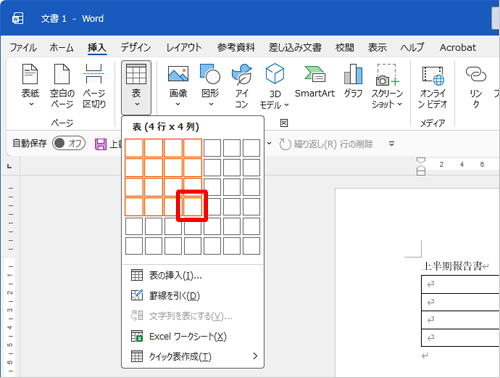Click the purple save icon
This screenshot has width=500, height=378.
point(101,144)
